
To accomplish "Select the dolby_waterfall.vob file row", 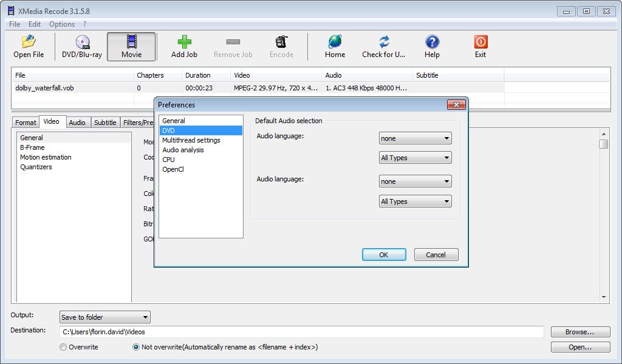I will 258,88.
